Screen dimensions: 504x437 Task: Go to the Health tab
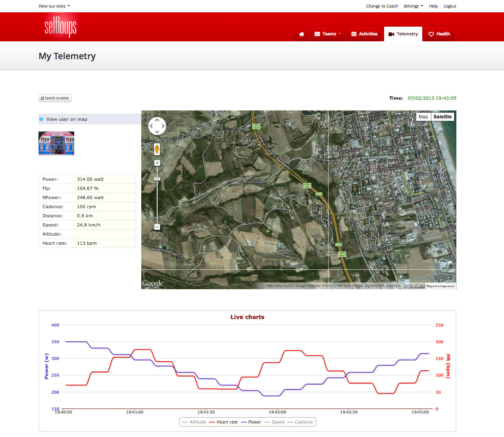[439, 34]
